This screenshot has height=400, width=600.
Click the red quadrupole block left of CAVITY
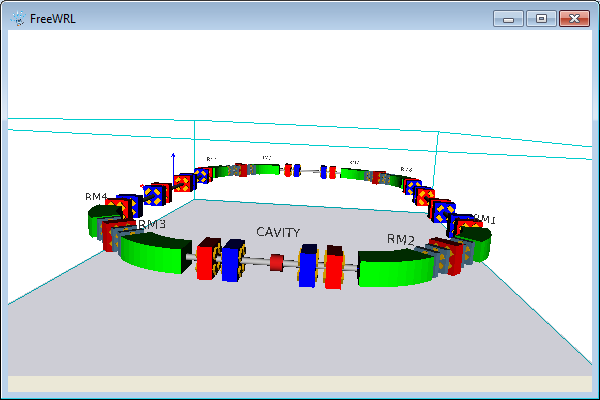click(x=209, y=259)
